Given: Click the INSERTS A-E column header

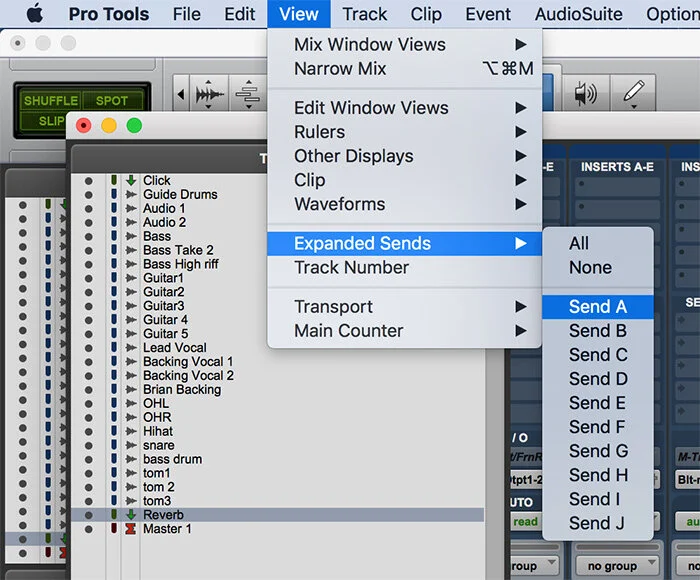Looking at the screenshot, I should click(617, 167).
